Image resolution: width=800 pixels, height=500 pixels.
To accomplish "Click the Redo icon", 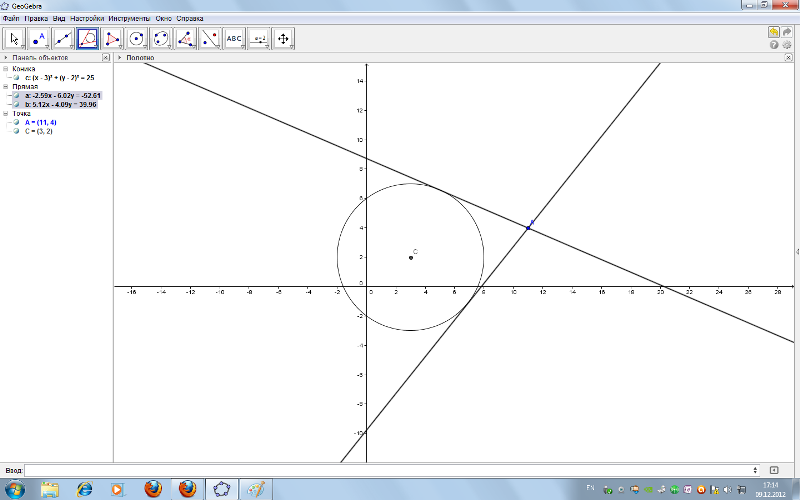I will pos(787,32).
